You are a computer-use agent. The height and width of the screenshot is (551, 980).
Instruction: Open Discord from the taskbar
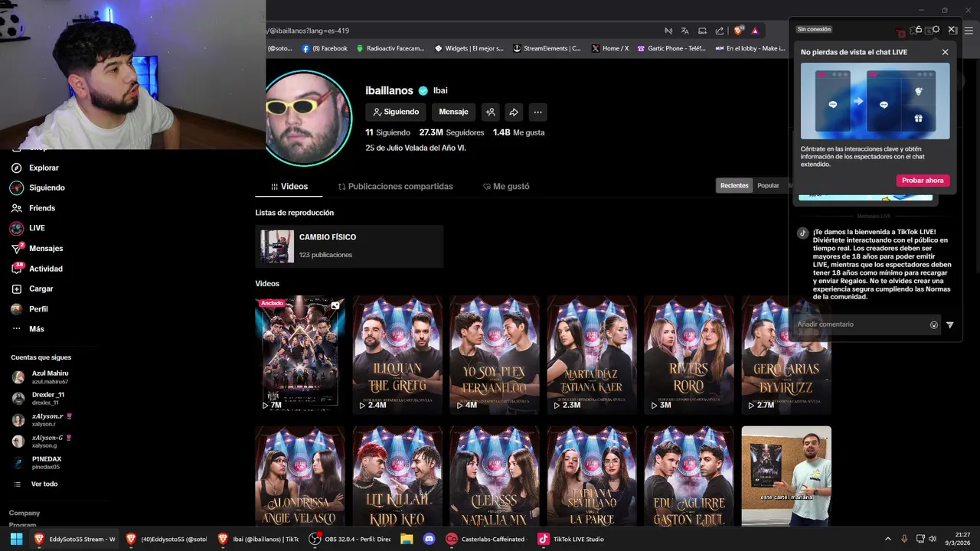pyautogui.click(x=429, y=539)
